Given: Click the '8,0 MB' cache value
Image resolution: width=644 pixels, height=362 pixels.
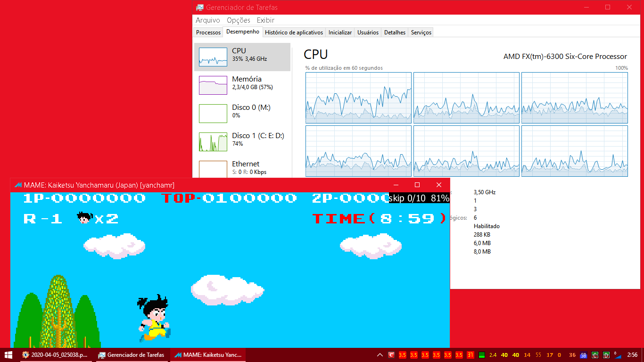Looking at the screenshot, I should (x=482, y=252).
